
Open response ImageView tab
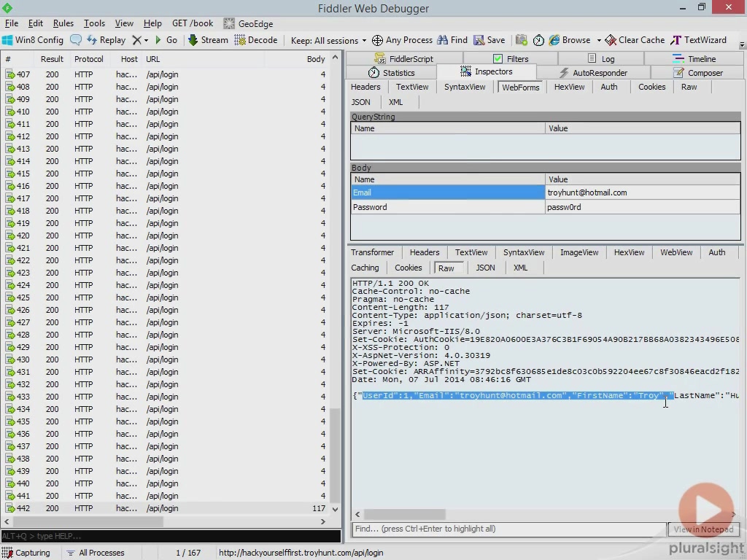tap(578, 252)
